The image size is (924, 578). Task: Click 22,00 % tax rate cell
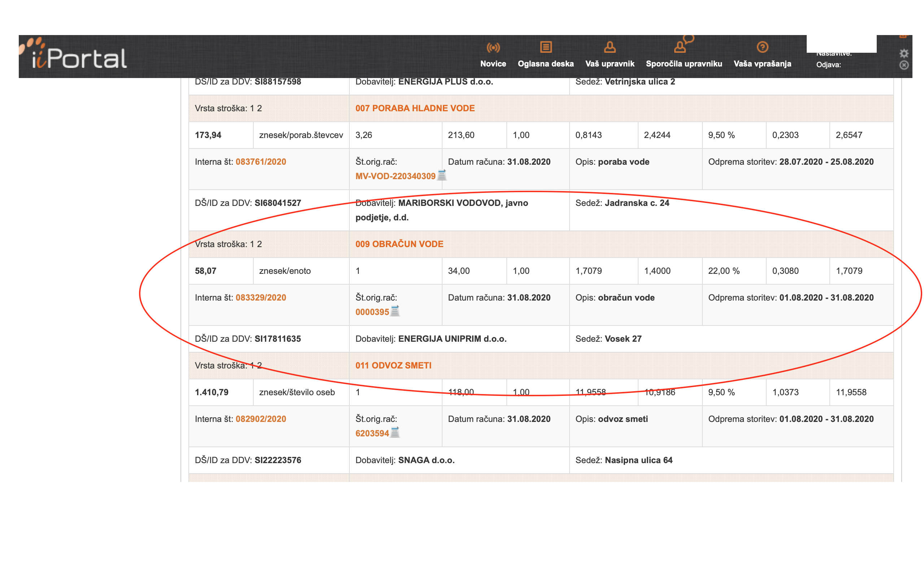click(x=734, y=271)
